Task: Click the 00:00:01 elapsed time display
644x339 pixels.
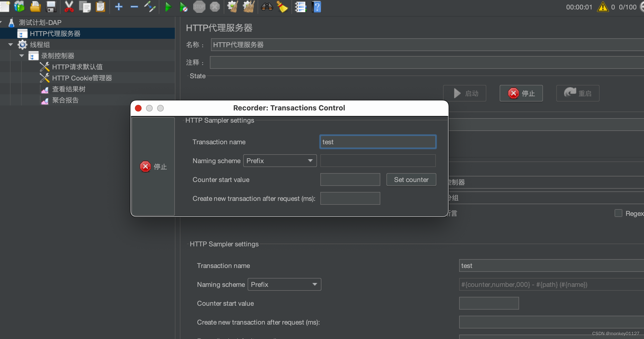Action: [579, 7]
